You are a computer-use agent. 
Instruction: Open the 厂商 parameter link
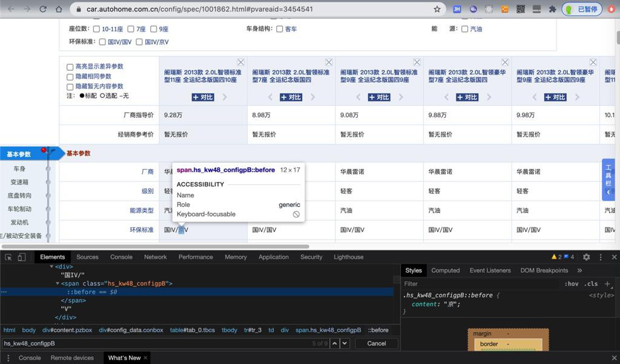pos(148,172)
